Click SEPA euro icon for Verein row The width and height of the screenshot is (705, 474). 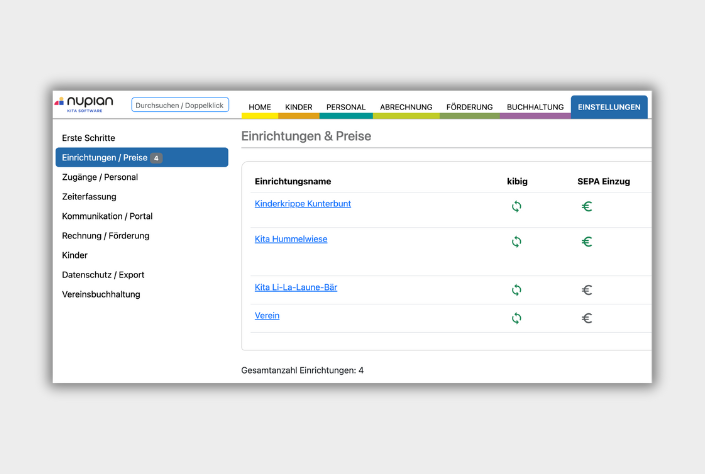587,318
